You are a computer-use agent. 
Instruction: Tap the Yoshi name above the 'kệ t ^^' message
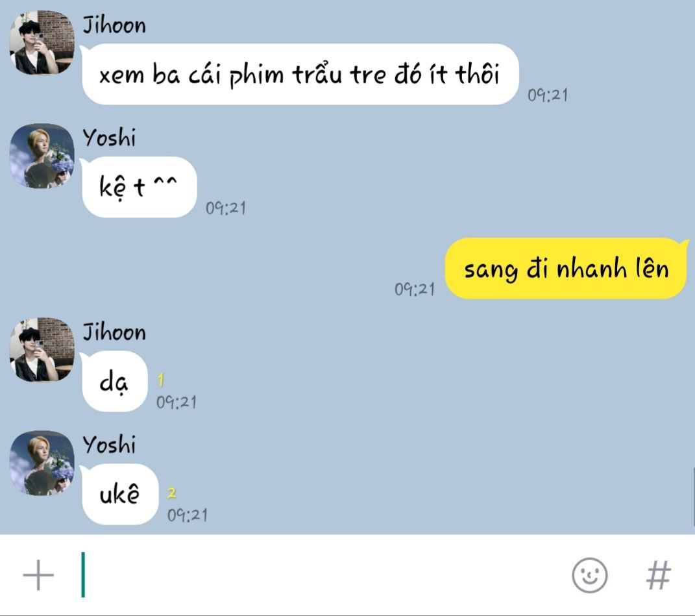pos(110,138)
